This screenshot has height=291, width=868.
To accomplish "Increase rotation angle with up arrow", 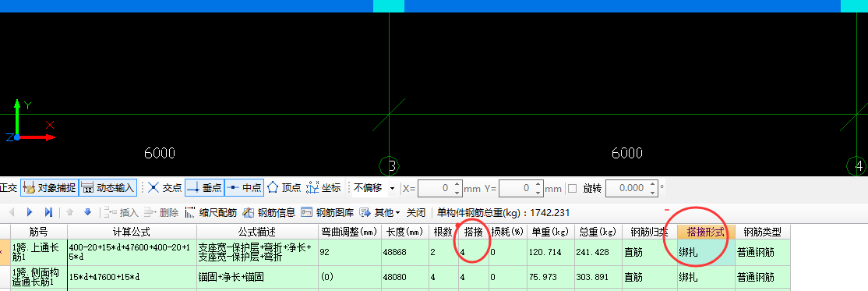I will tap(652, 185).
